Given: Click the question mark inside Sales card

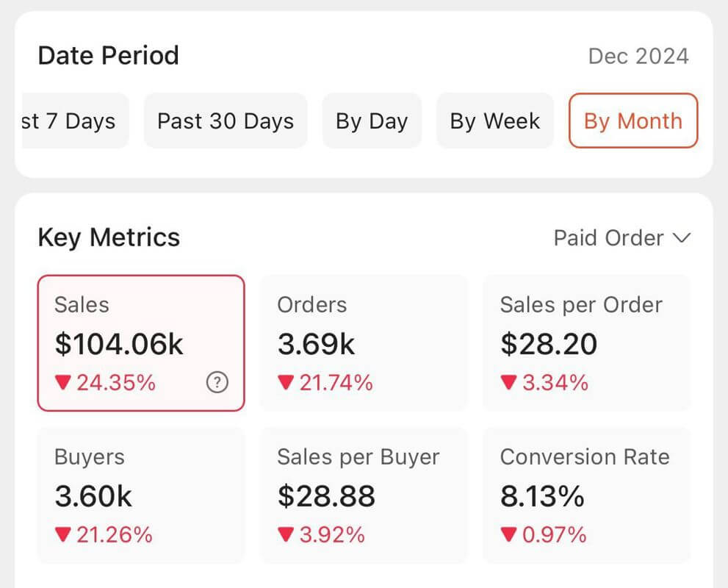Looking at the screenshot, I should (x=217, y=383).
